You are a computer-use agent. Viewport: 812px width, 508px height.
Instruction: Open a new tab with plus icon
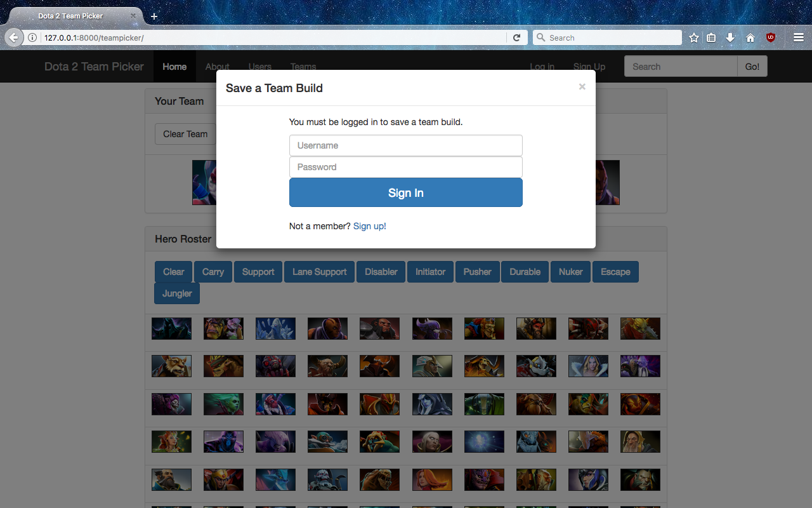[154, 16]
